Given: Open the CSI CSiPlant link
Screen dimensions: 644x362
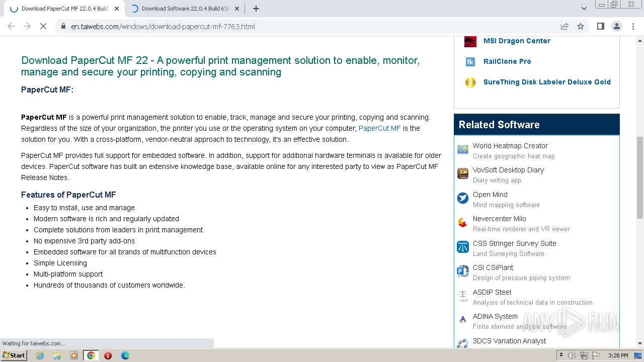Looking at the screenshot, I should 493,267.
